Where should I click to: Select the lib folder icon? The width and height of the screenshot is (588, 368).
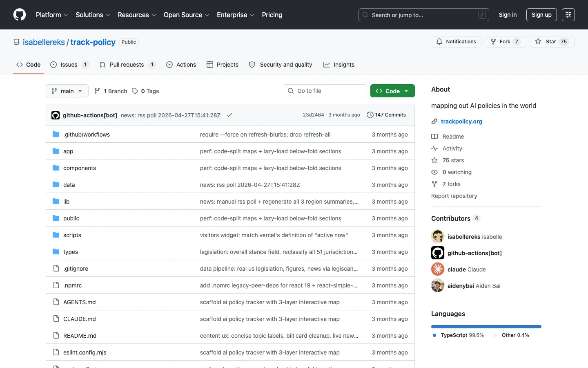click(x=56, y=201)
